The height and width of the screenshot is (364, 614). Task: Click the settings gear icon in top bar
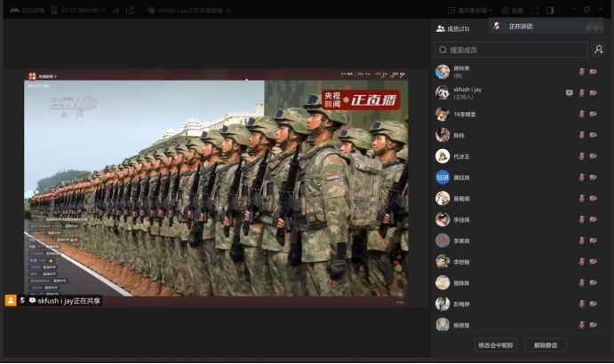coord(505,10)
